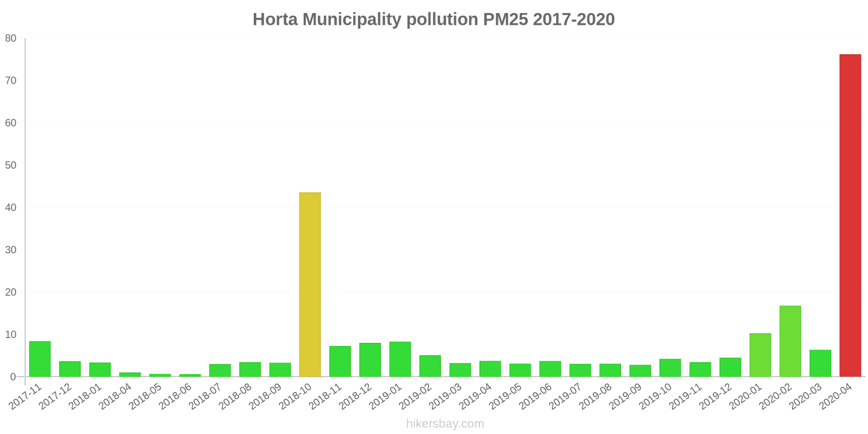Screen dimensions: 868x434
Task: Click the 2019-02 bar
Action: 430,366
